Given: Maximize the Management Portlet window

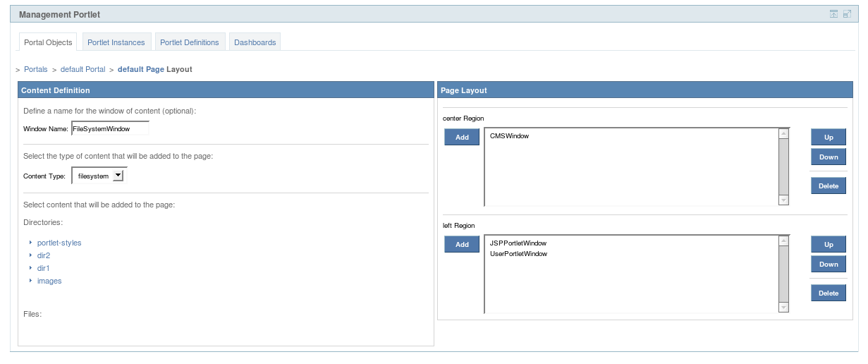Looking at the screenshot, I should (x=847, y=14).
